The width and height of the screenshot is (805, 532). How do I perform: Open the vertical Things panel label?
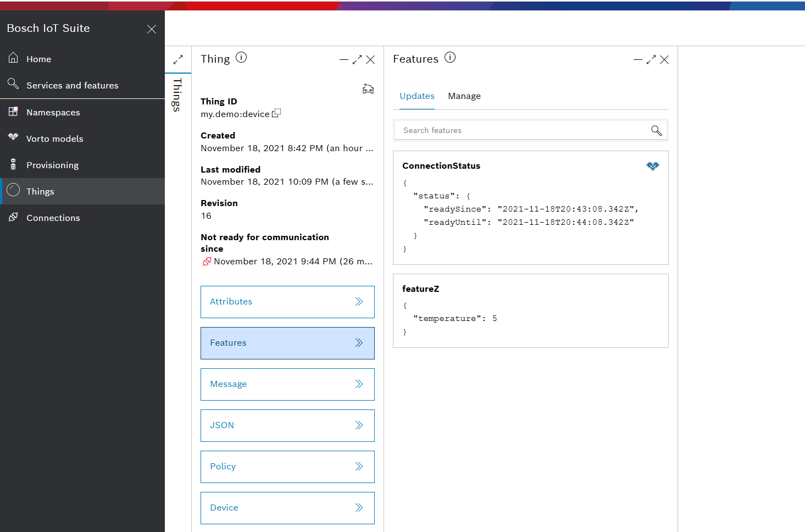tap(177, 95)
